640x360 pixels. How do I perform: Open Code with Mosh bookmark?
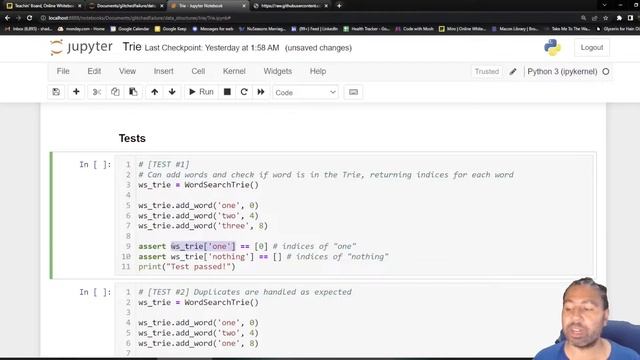[415, 29]
